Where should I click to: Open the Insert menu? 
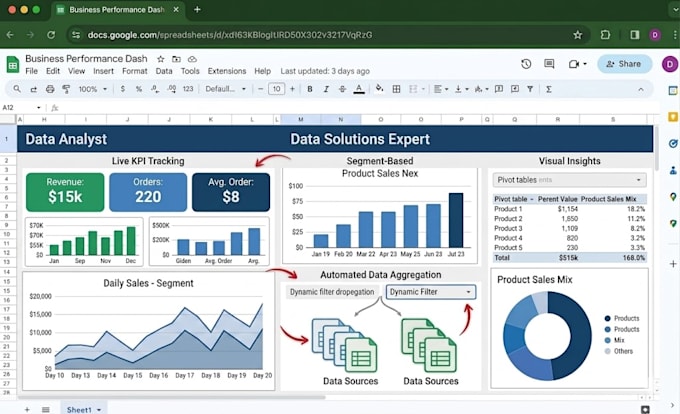click(103, 71)
